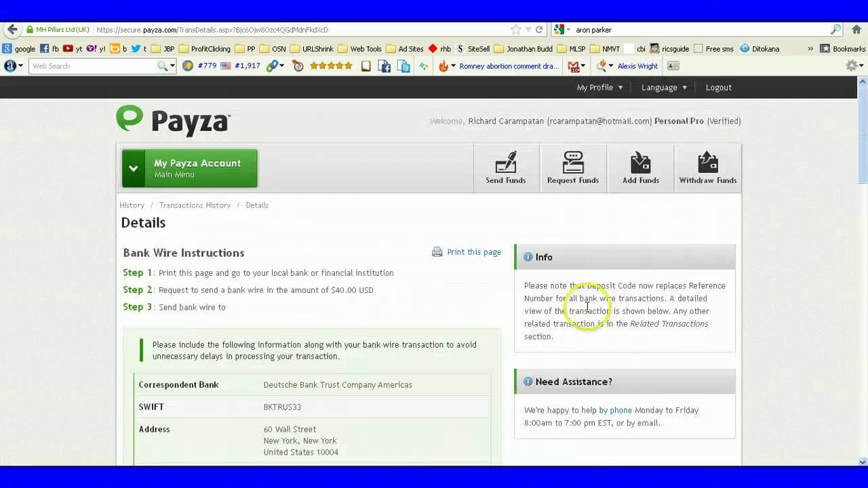Screen dimensions: 868x488
Task: Click the by phone assistance link
Action: click(x=615, y=411)
